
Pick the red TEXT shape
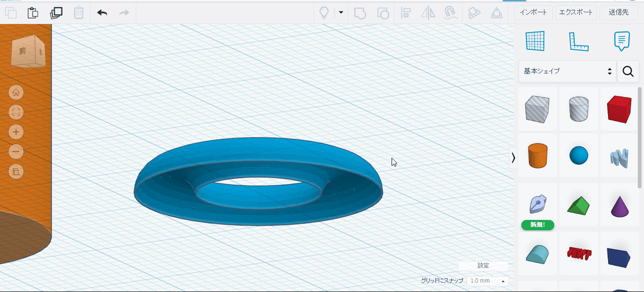[579, 254]
